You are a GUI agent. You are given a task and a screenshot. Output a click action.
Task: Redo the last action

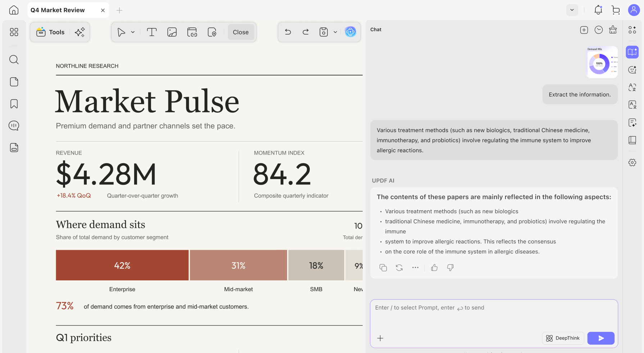pos(306,32)
